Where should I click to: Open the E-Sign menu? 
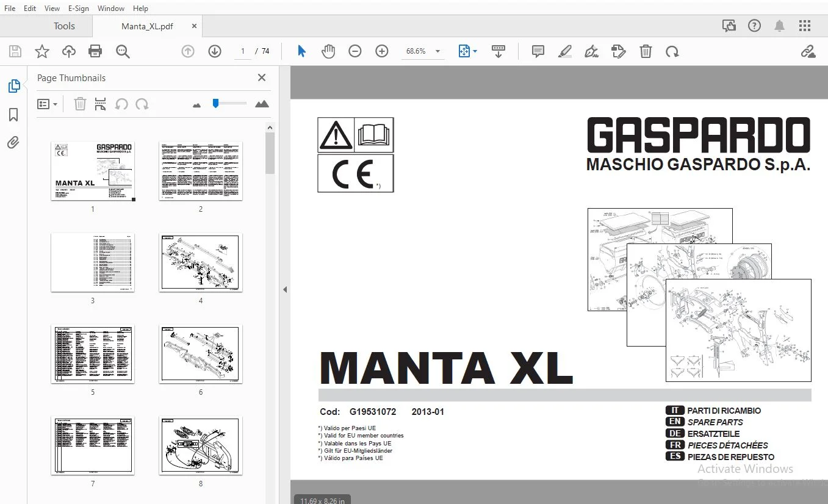click(x=79, y=9)
